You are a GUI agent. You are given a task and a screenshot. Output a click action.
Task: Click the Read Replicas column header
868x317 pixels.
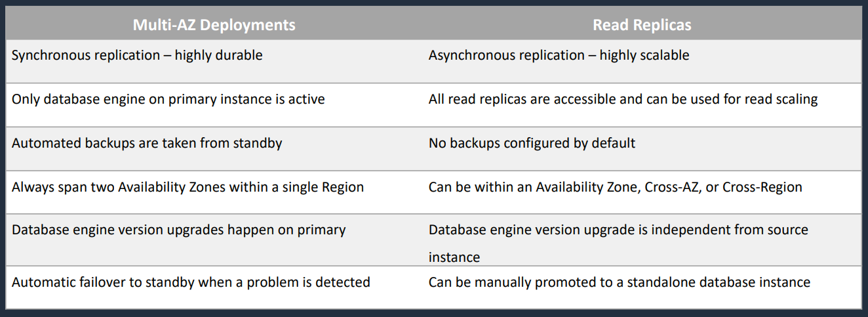[x=641, y=25]
